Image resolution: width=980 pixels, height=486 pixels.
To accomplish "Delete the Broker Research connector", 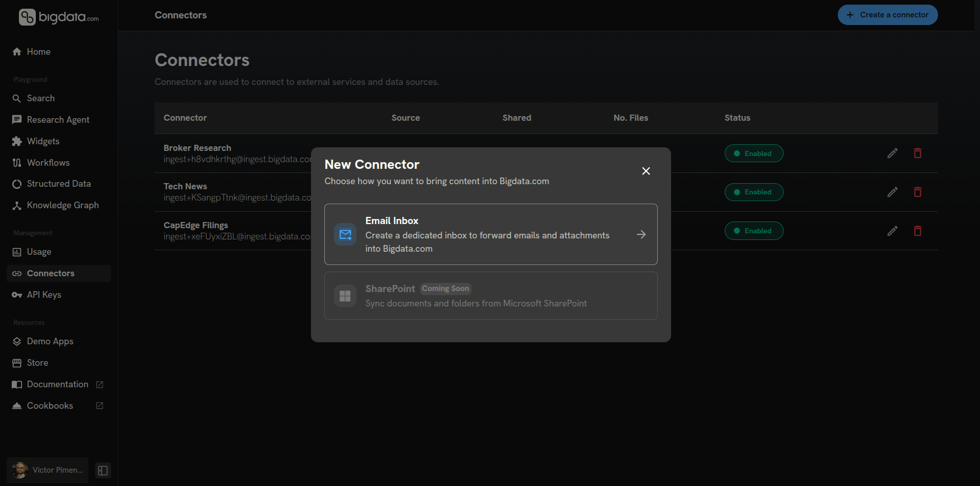I will click(918, 153).
